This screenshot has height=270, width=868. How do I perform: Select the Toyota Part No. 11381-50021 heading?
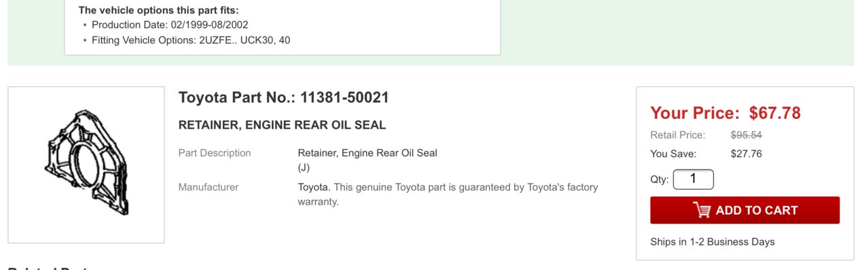point(284,97)
